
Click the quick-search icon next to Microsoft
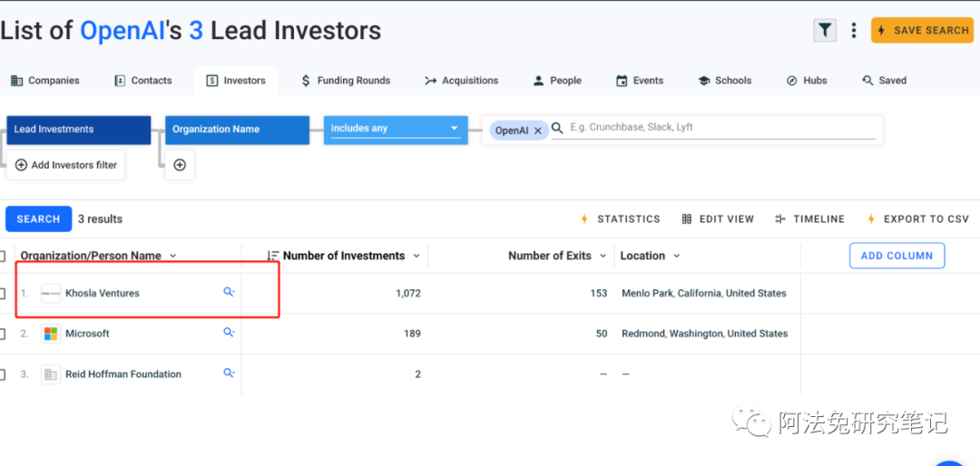[229, 333]
